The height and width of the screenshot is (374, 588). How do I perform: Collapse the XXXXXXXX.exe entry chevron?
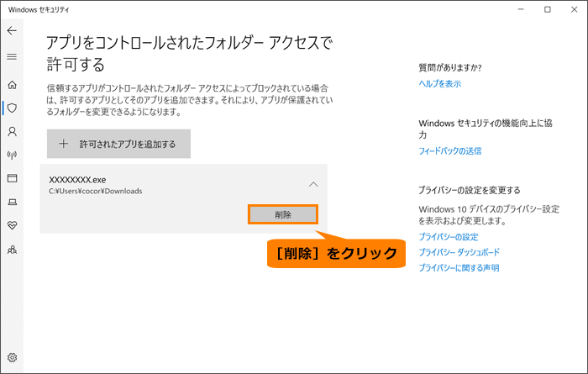coord(313,185)
